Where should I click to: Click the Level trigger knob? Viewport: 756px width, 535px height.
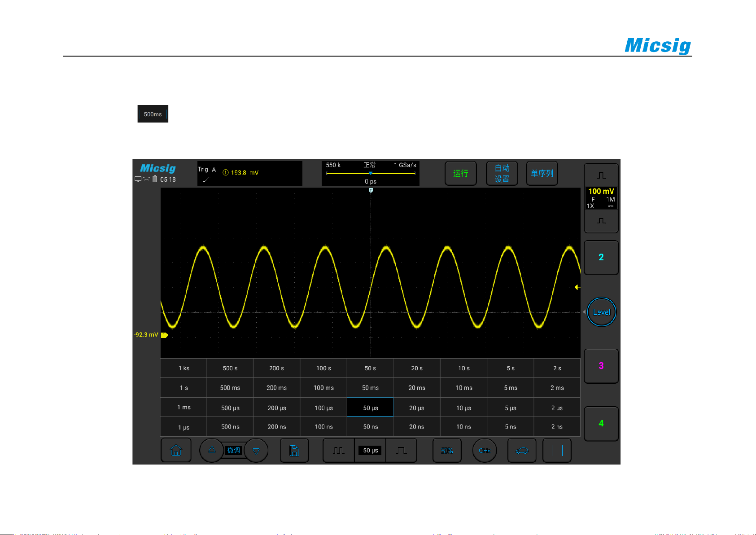click(x=601, y=312)
